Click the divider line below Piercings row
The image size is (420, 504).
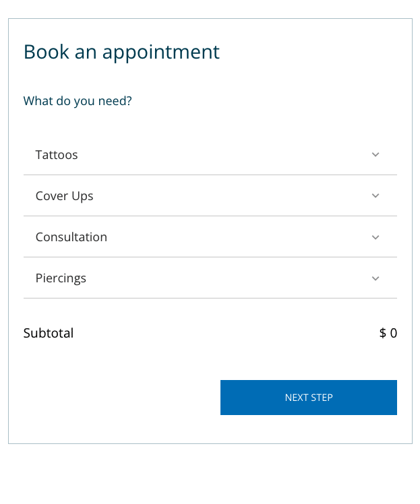coord(210,298)
